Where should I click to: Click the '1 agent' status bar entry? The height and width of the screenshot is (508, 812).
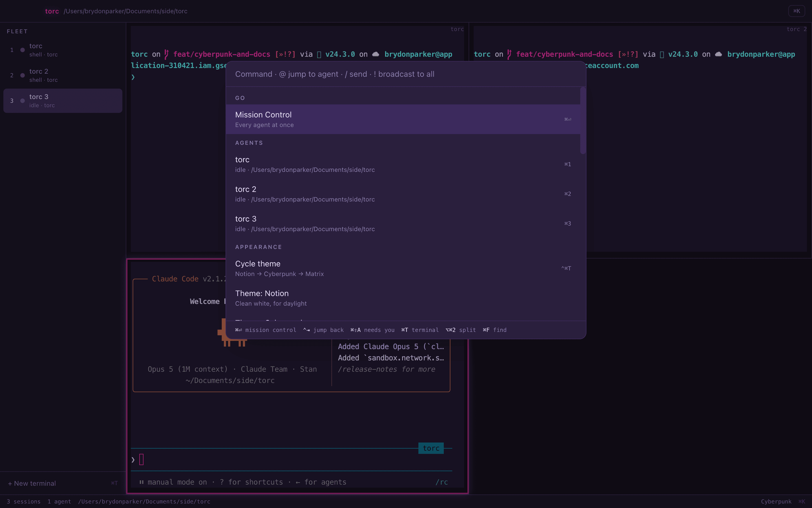[x=59, y=501]
